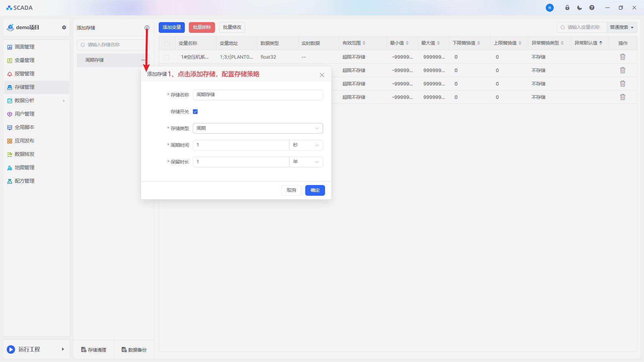Toggle dark mode moon icon
This screenshot has height=362, width=644.
[580, 8]
